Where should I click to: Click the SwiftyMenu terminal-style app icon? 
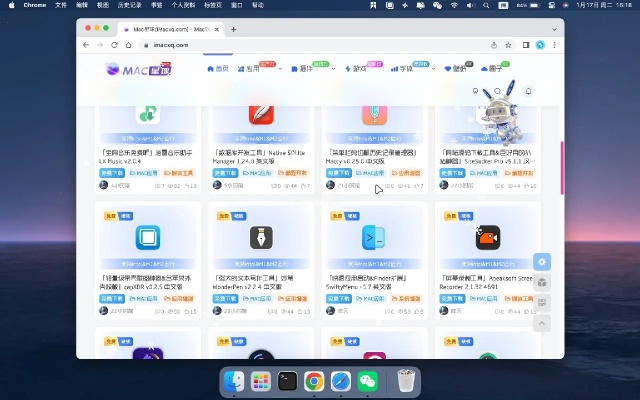(374, 237)
